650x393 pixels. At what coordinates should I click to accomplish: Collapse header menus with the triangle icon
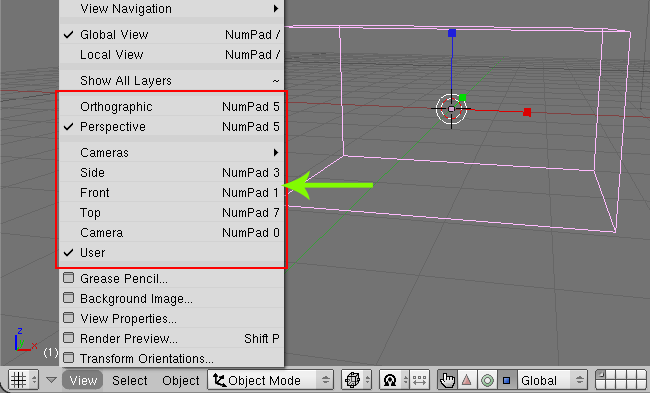tap(51, 380)
